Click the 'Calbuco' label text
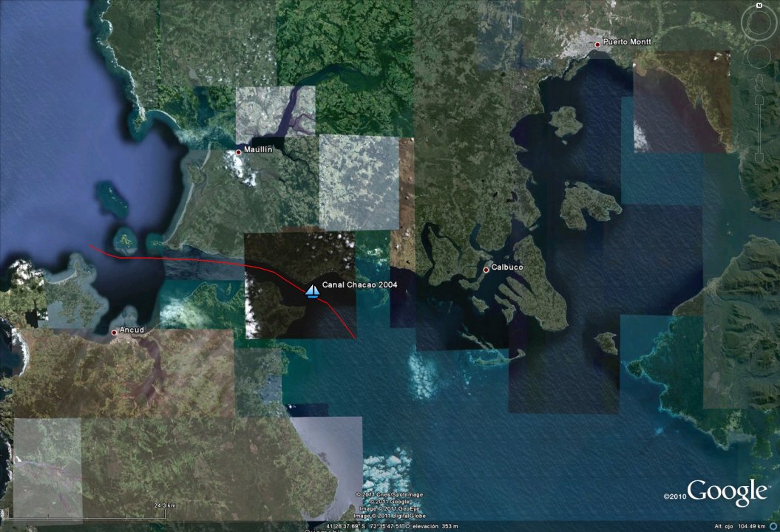The height and width of the screenshot is (532, 780). pos(507,267)
